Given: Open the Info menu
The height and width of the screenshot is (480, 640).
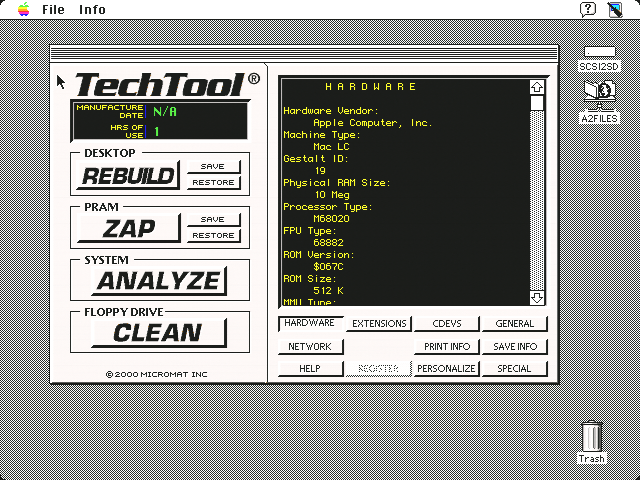Looking at the screenshot, I should [92, 9].
